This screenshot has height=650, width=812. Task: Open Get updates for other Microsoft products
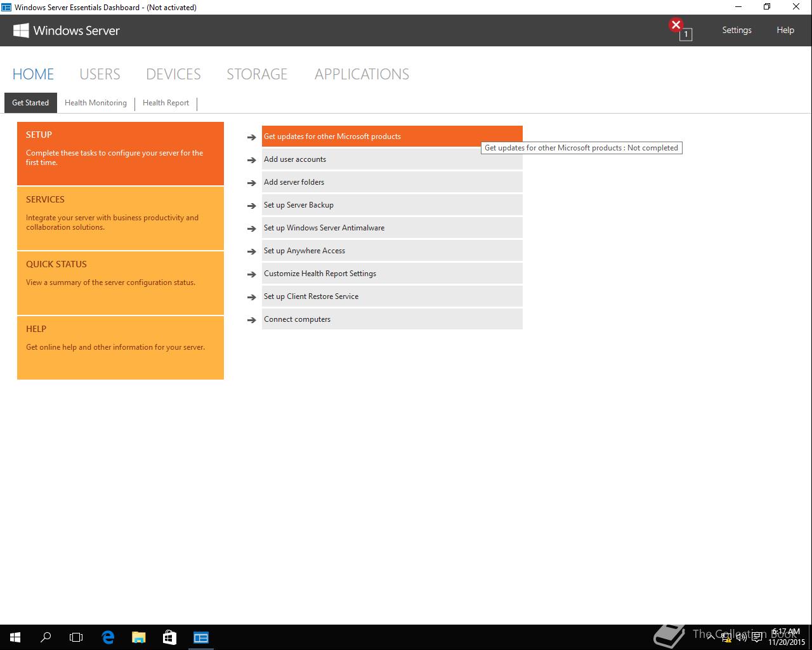tap(392, 136)
